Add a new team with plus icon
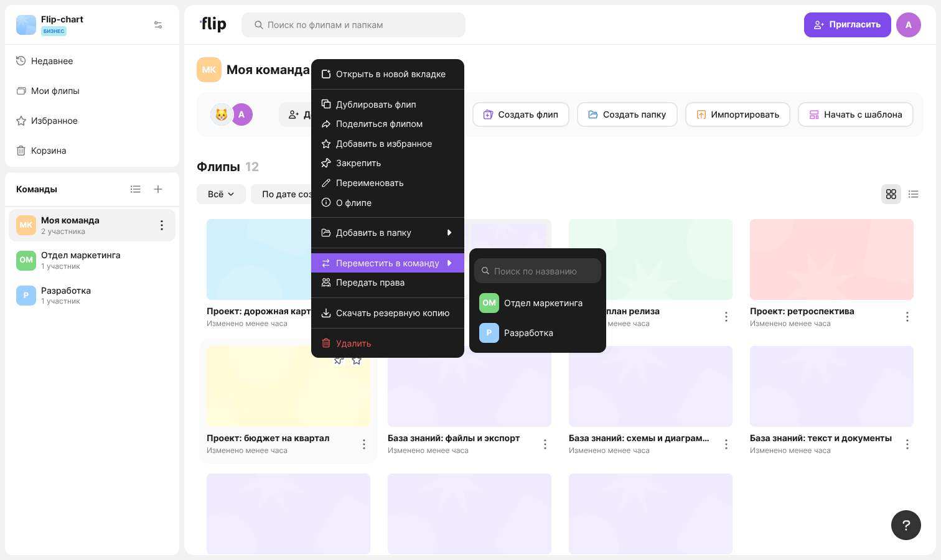The image size is (941, 560). point(158,189)
